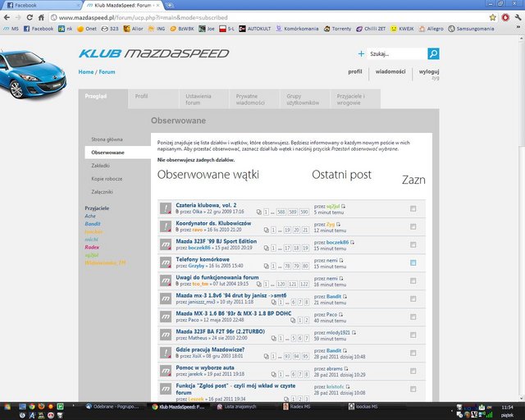Click the browser back arrow
Screen dimensions: 525x420
[7, 17]
